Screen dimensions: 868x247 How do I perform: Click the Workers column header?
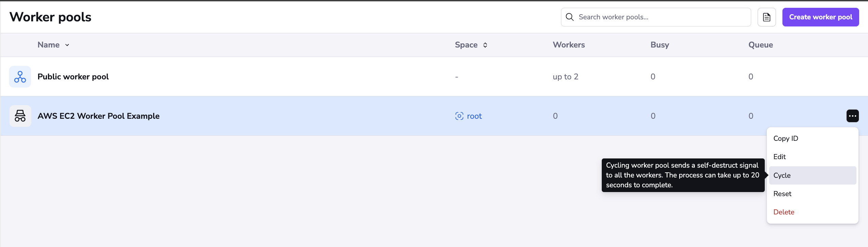[568, 45]
